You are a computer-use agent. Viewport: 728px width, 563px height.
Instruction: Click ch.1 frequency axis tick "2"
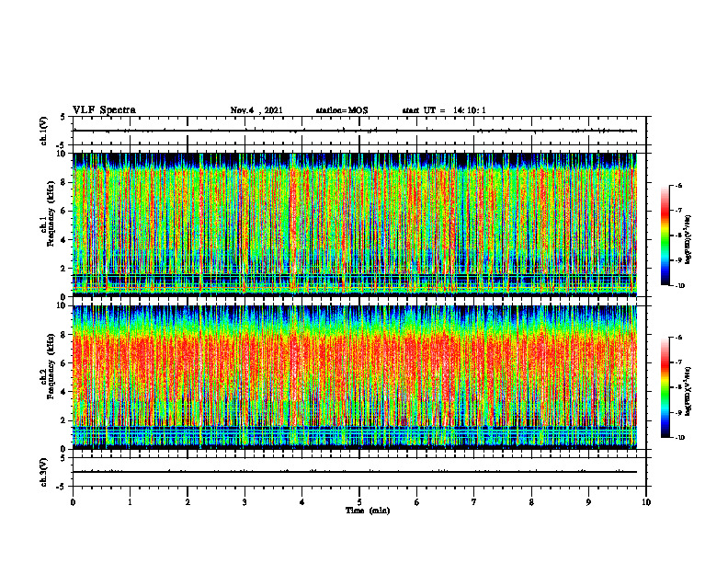point(63,269)
